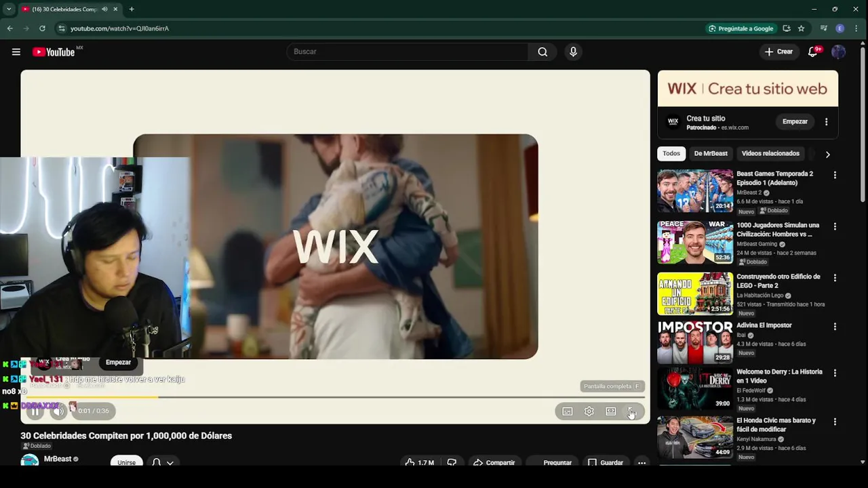This screenshot has height=488, width=868.
Task: Open more actions below the video
Action: pyautogui.click(x=642, y=462)
